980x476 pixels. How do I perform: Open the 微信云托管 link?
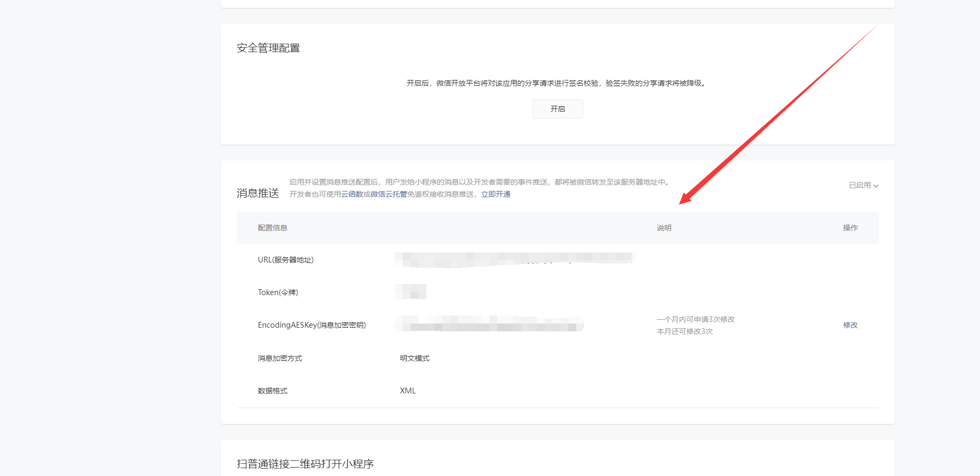click(x=388, y=194)
